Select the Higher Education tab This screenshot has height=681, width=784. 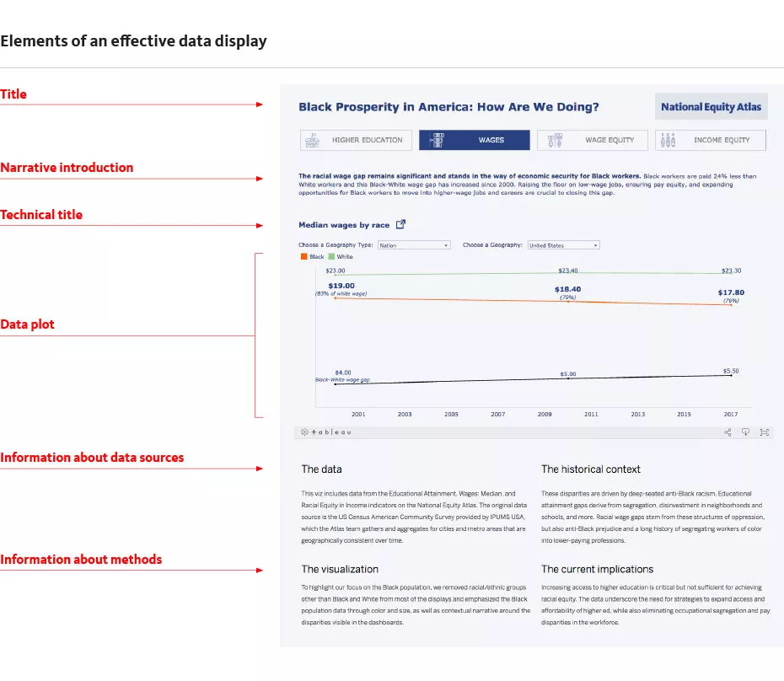coord(355,140)
